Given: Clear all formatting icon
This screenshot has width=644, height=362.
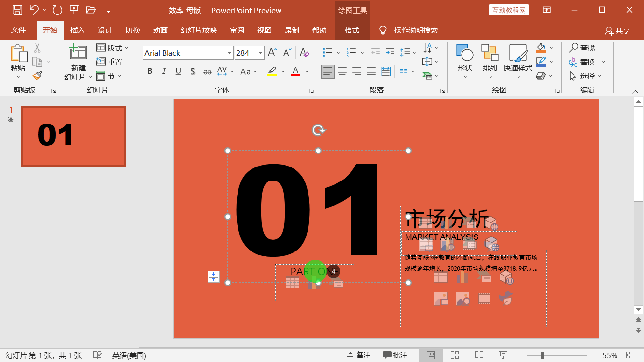Looking at the screenshot, I should point(304,53).
